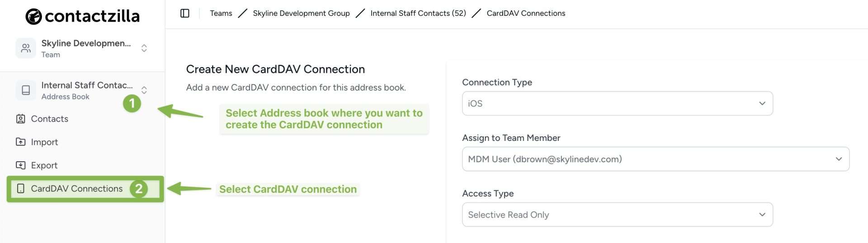Viewport: 868px width, 243px height.
Task: Click the team people icon
Action: point(26,48)
